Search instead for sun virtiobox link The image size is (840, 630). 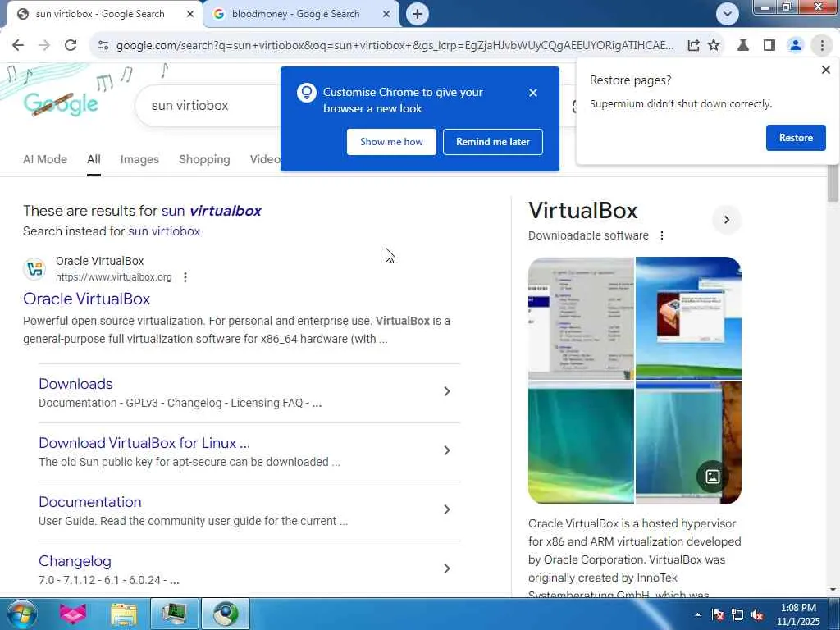[x=164, y=231]
